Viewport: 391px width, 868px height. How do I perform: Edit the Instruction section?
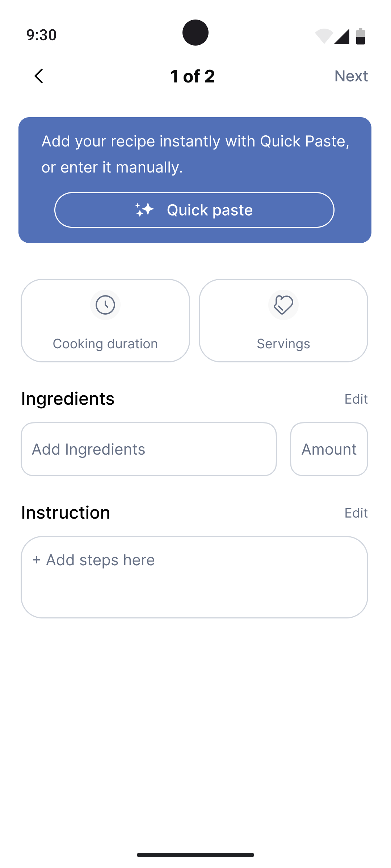click(x=356, y=513)
